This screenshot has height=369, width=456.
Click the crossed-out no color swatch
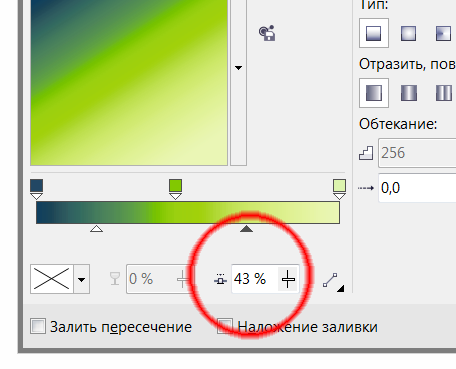pos(52,279)
